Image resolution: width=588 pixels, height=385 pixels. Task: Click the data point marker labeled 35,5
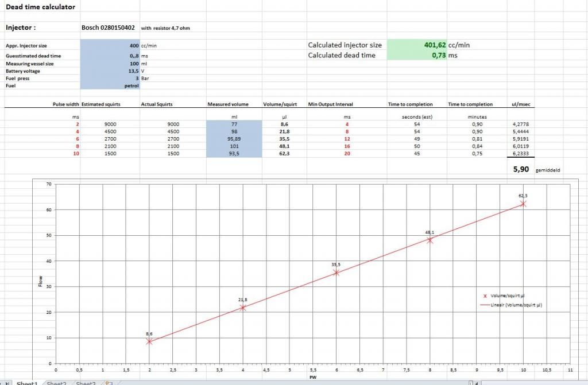pos(336,273)
